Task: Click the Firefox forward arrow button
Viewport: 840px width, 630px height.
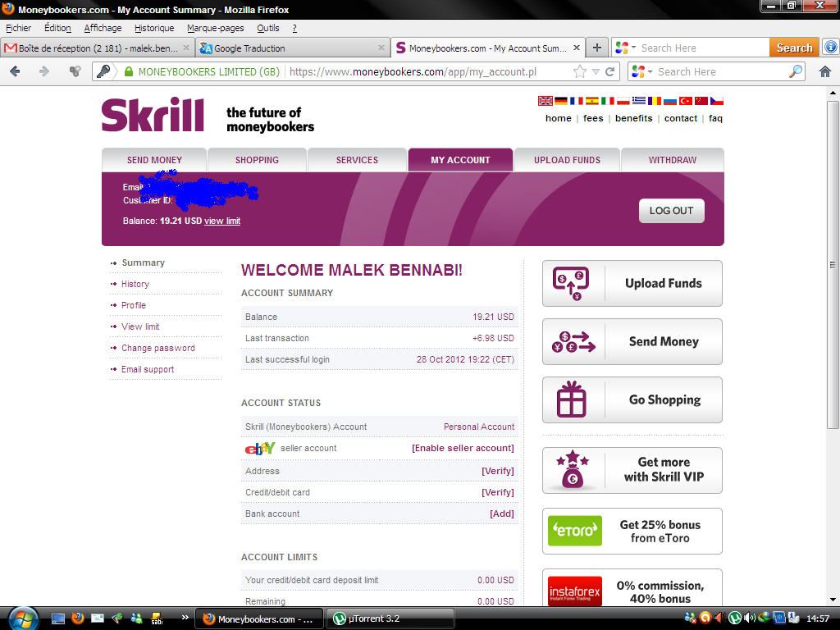Action: pyautogui.click(x=44, y=71)
